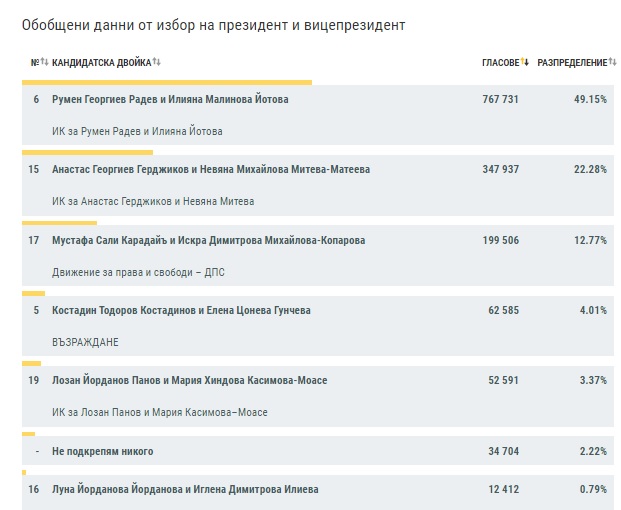Sort by КАНДИДАТСКА ДВОЙКА sort arrows
This screenshot has width=621, height=510.
point(157,62)
